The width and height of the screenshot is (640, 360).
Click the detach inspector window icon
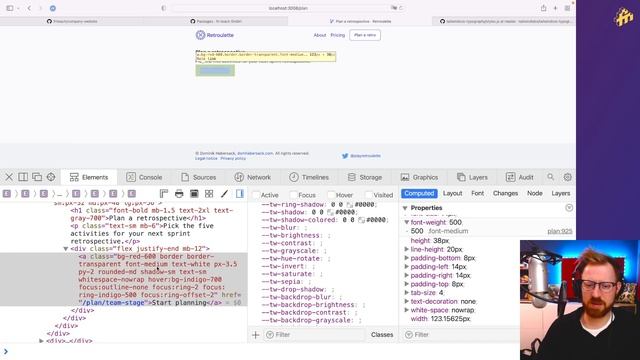(x=37, y=177)
